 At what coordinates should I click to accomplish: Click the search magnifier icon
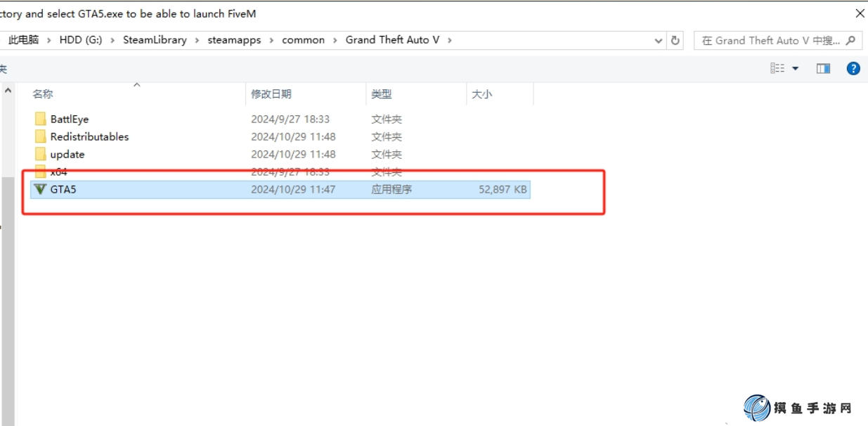click(850, 40)
